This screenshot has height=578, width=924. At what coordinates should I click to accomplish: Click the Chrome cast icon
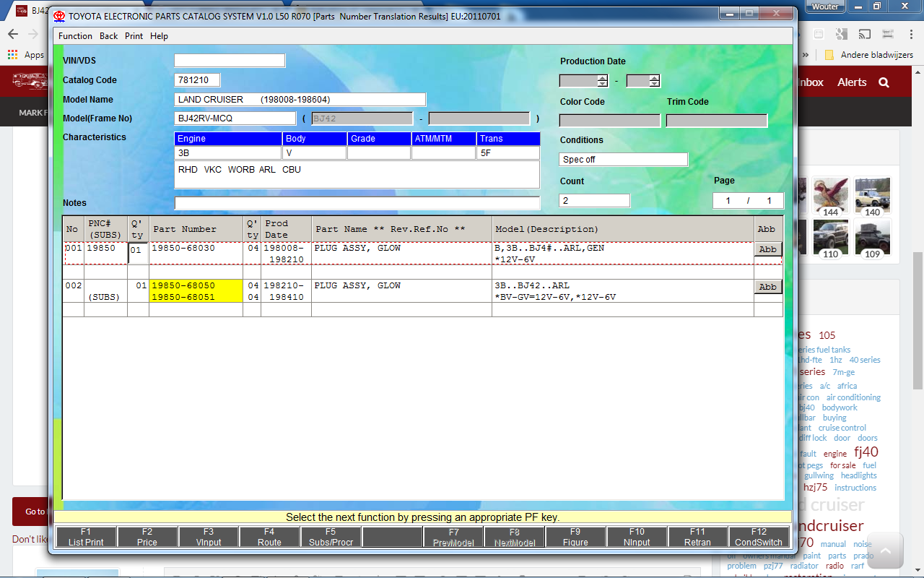pos(863,34)
